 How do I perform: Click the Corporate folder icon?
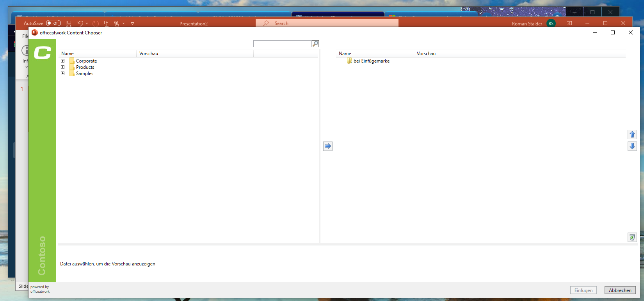[72, 61]
